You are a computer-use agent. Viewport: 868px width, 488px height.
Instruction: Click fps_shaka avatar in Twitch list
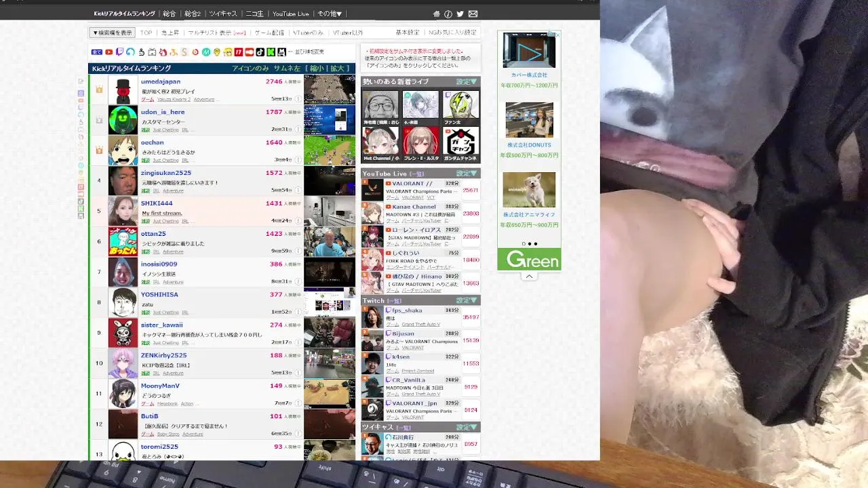coord(372,317)
